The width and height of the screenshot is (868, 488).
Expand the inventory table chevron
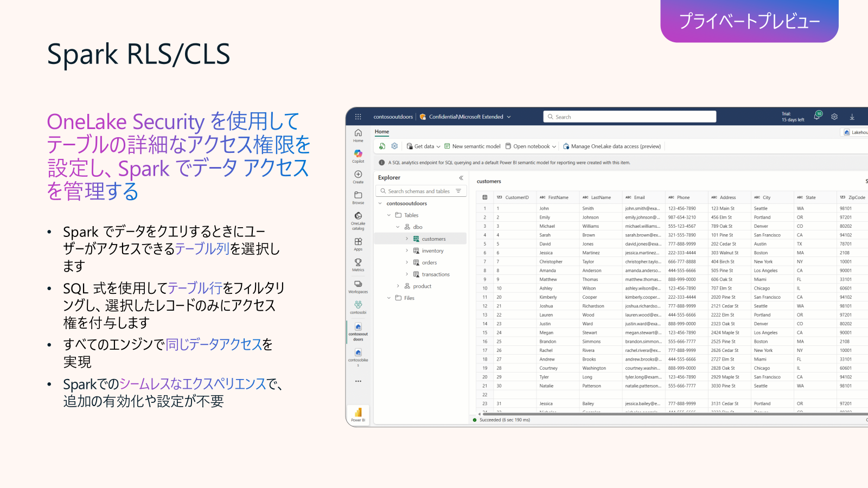pyautogui.click(x=407, y=251)
